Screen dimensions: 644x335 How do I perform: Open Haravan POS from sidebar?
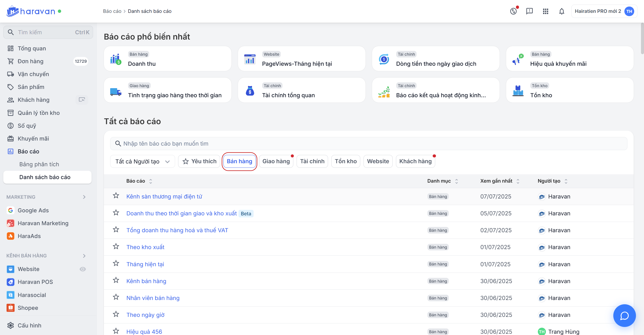coord(35,282)
